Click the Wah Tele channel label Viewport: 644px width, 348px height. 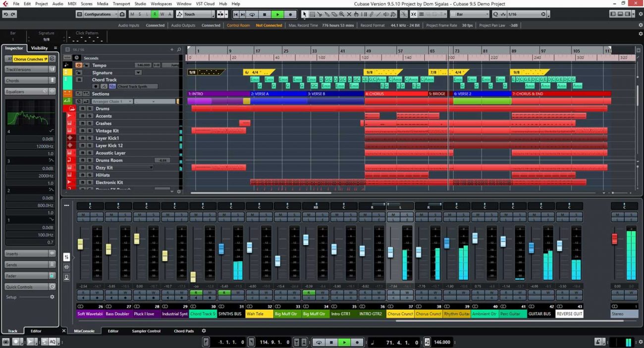[260, 314]
